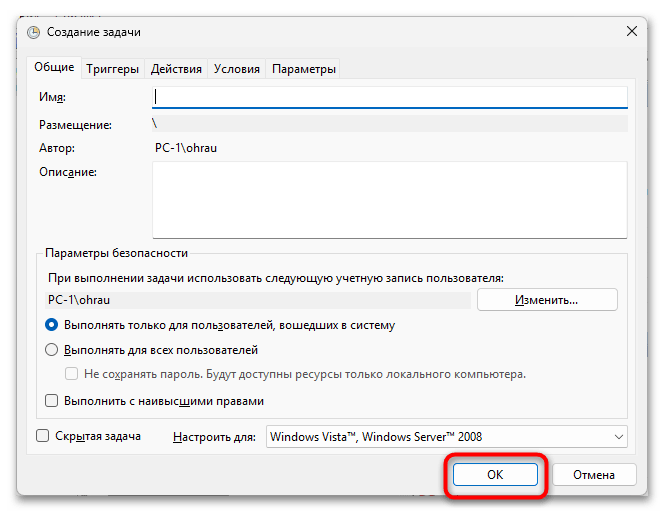The width and height of the screenshot is (664, 512).
Task: Close the Создание задачи dialog
Action: point(632,31)
